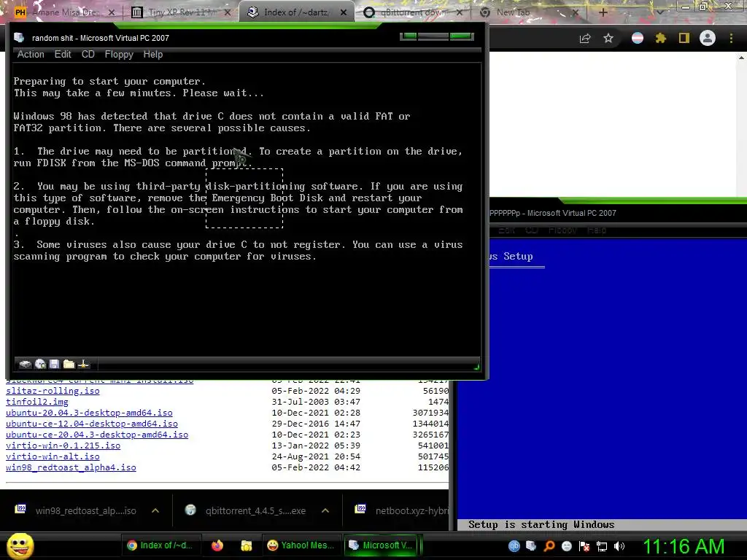
Task: Click the network adapter icon in Virtual PC status bar
Action: click(x=84, y=365)
